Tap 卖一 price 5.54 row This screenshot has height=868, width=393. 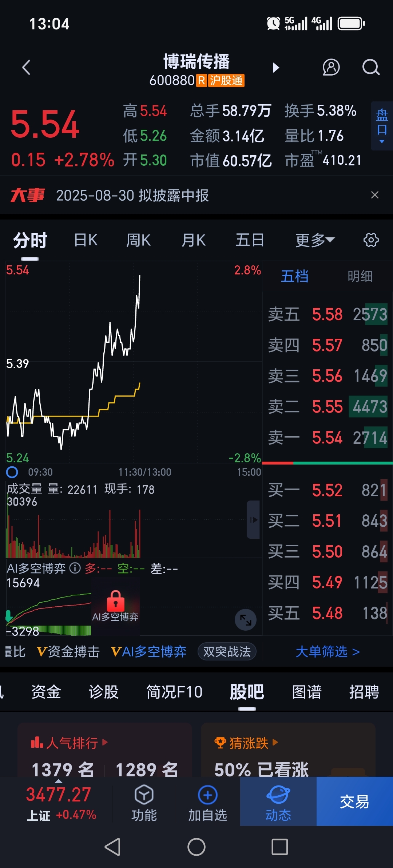327,438
